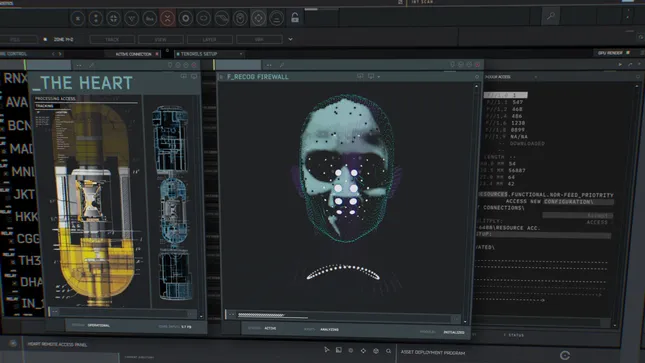This screenshot has width=645, height=363.
Task: Open search with the top-right magnifier icon
Action: [551, 16]
